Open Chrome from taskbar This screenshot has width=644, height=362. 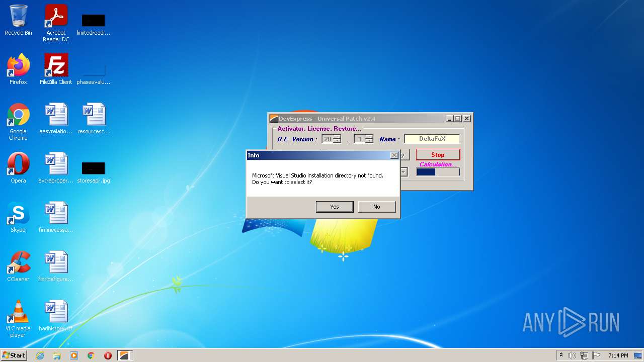point(91,355)
